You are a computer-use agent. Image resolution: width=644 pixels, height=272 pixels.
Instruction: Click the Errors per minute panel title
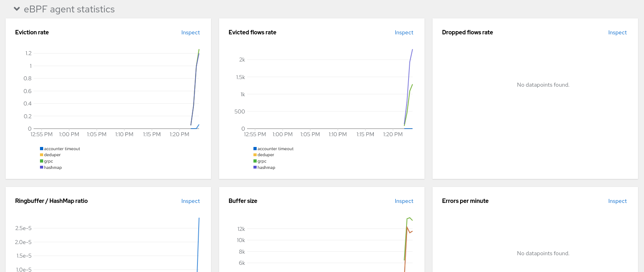pos(465,201)
